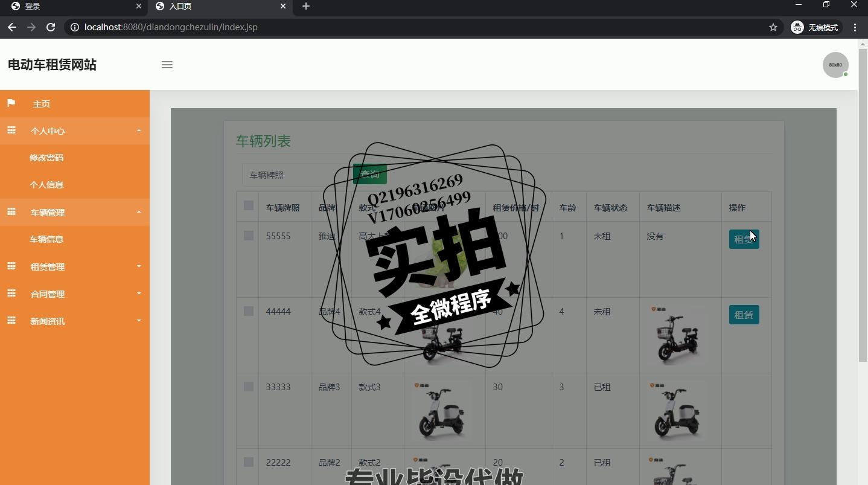Click the grid icon beside 合同管理
This screenshot has width=868, height=485.
tap(11, 294)
